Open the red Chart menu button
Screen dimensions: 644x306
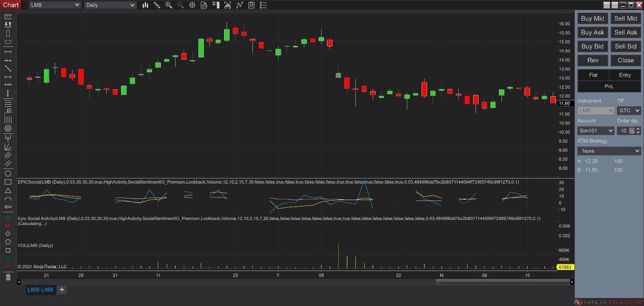[11, 5]
